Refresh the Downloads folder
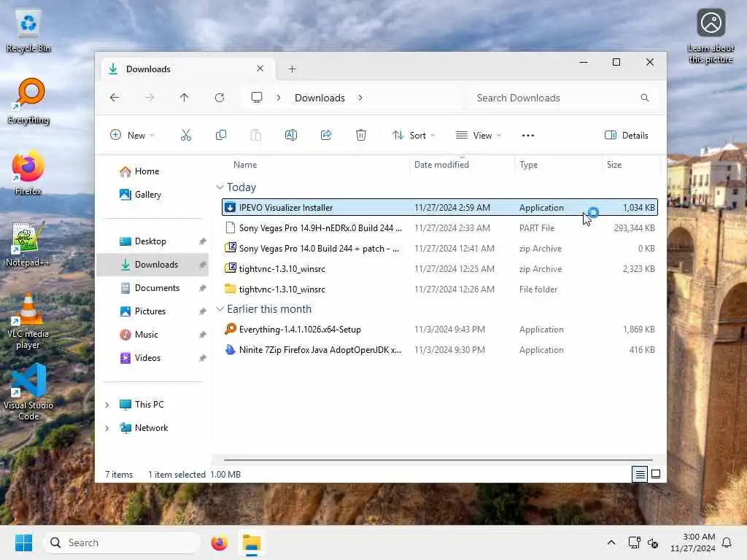Image resolution: width=747 pixels, height=560 pixels. click(220, 98)
